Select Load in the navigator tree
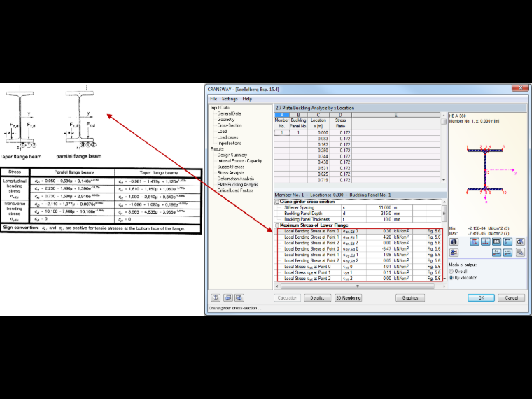The height and width of the screenshot is (399, 532). coord(222,132)
